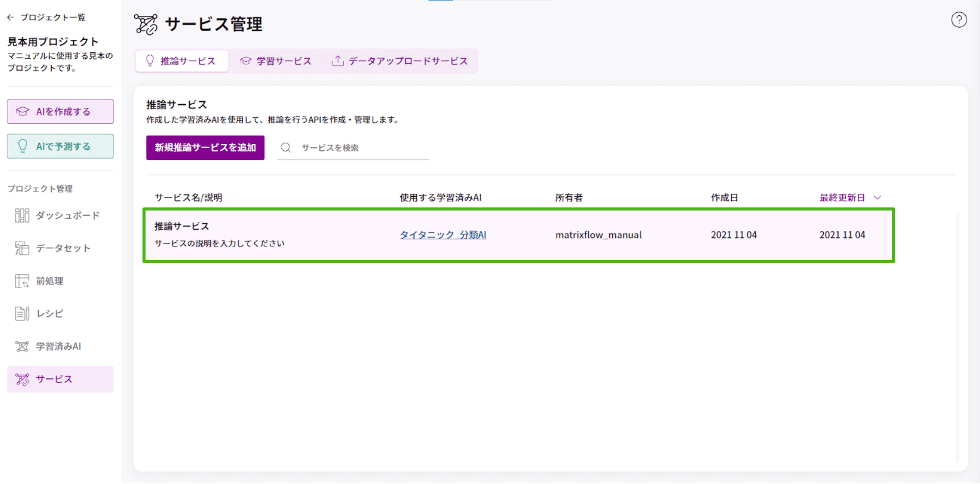This screenshot has height=484, width=980.
Task: Open the help question mark icon
Action: coord(959,20)
